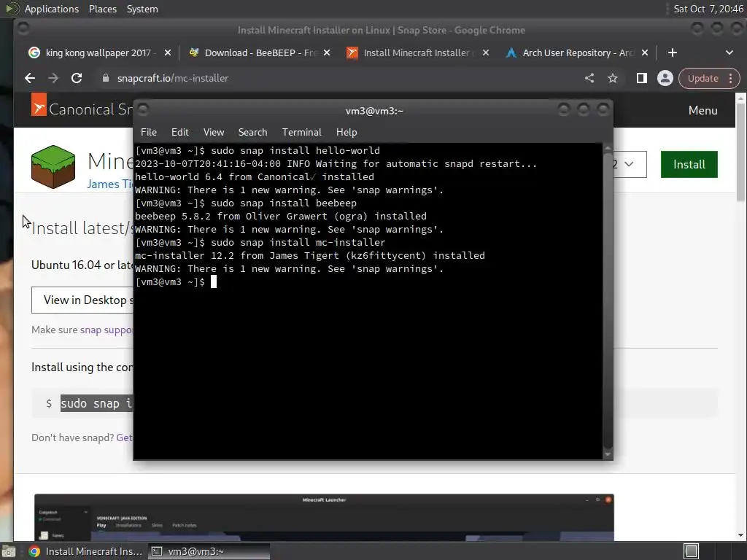The height and width of the screenshot is (560, 747).
Task: Reload the snapcraft page
Action: click(x=76, y=78)
